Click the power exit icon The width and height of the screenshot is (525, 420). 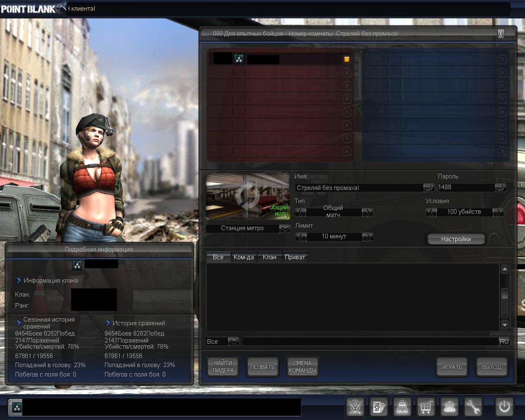[x=504, y=407]
